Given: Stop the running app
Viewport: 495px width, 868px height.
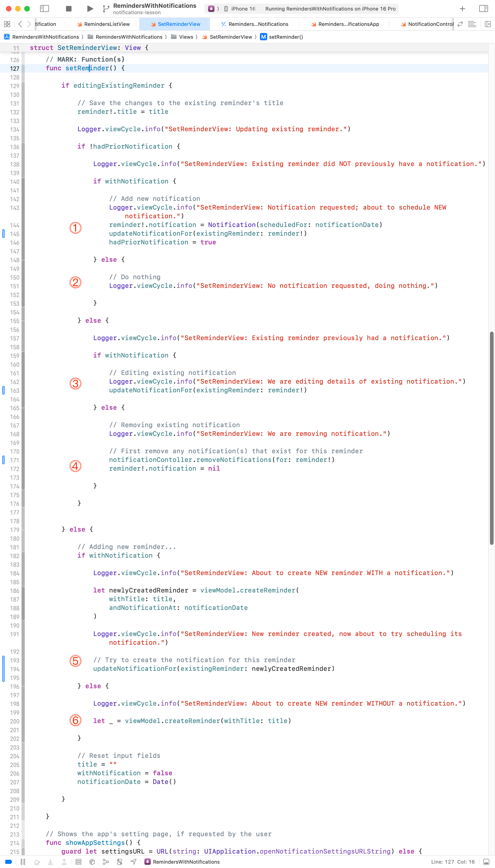Looking at the screenshot, I should 69,8.
